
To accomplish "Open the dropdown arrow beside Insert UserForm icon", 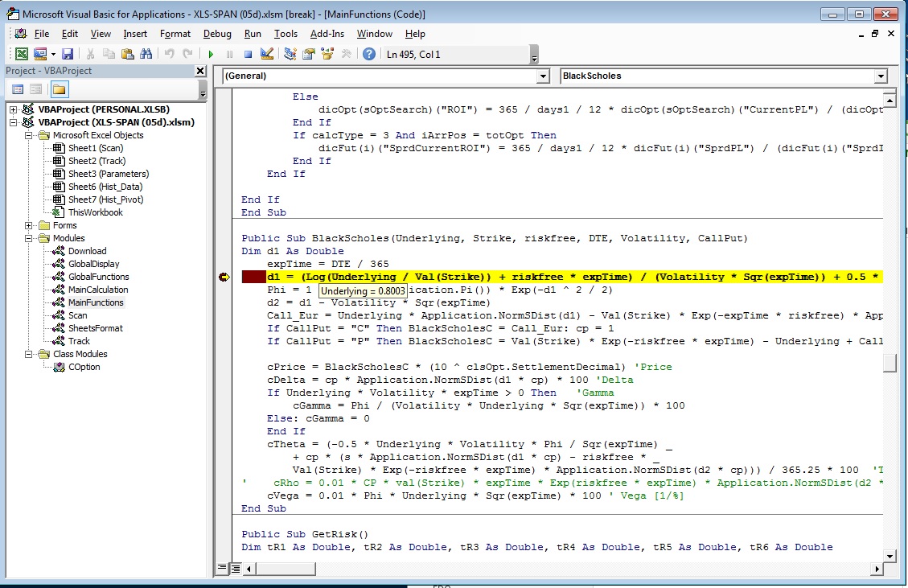I will coord(53,54).
